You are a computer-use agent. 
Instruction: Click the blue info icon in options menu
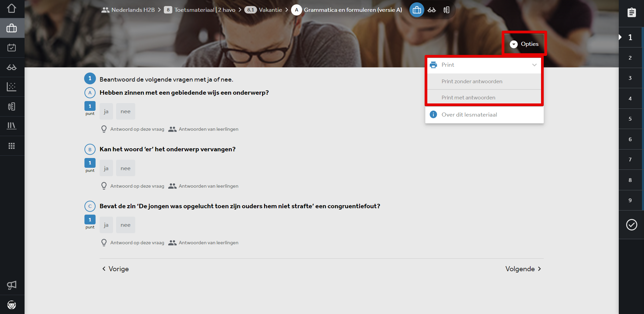[433, 115]
